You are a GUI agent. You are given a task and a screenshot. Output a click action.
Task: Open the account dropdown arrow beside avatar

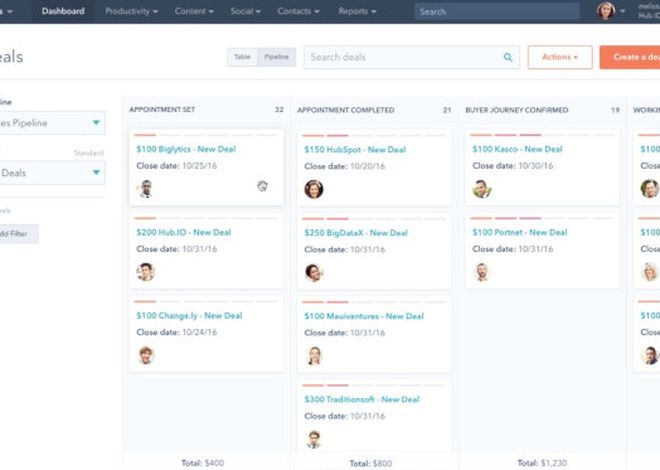tap(623, 11)
